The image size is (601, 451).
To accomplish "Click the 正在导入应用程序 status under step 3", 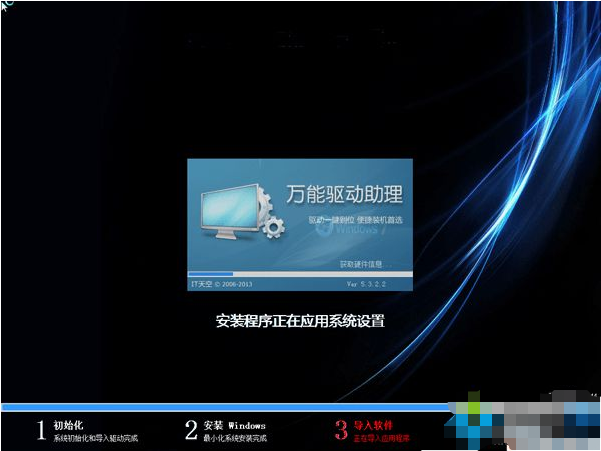I will 381,438.
